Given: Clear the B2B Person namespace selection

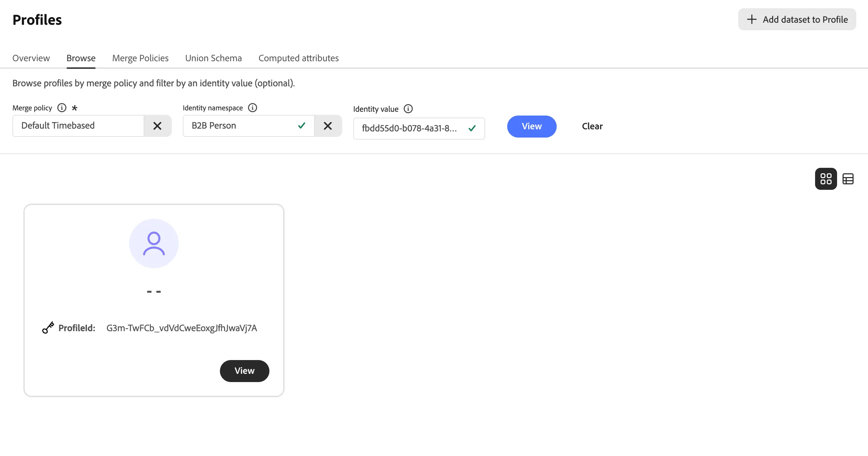Looking at the screenshot, I should point(328,126).
